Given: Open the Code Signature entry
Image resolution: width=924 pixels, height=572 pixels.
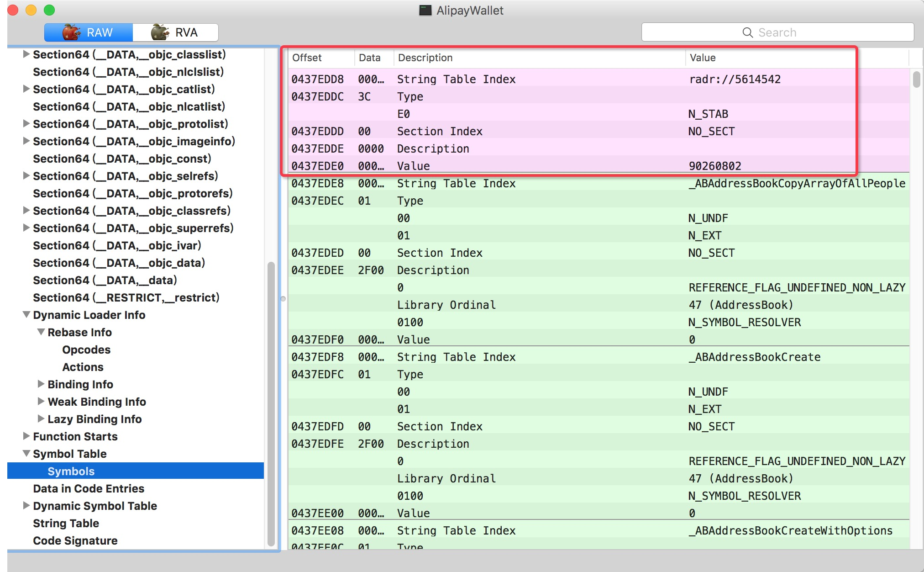Looking at the screenshot, I should [x=75, y=540].
